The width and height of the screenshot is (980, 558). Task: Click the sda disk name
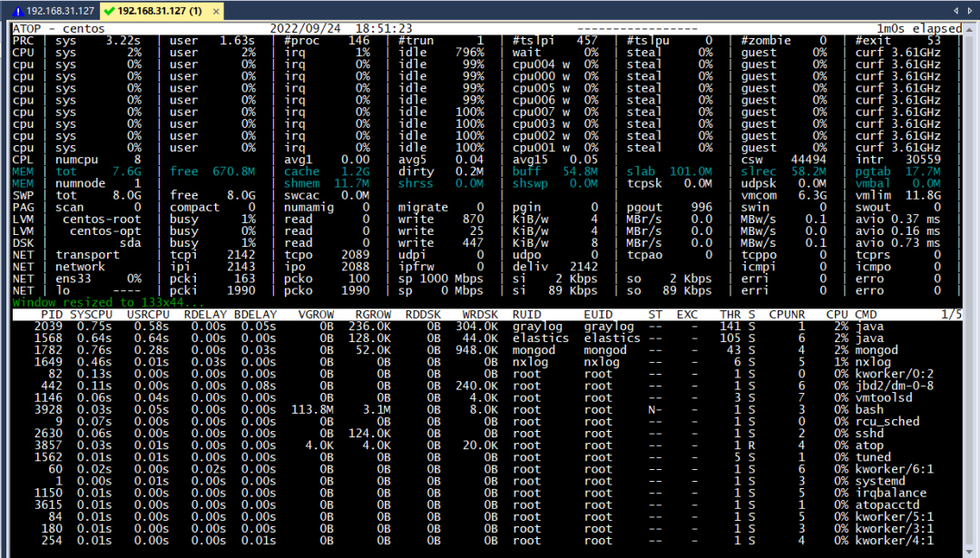pos(130,243)
